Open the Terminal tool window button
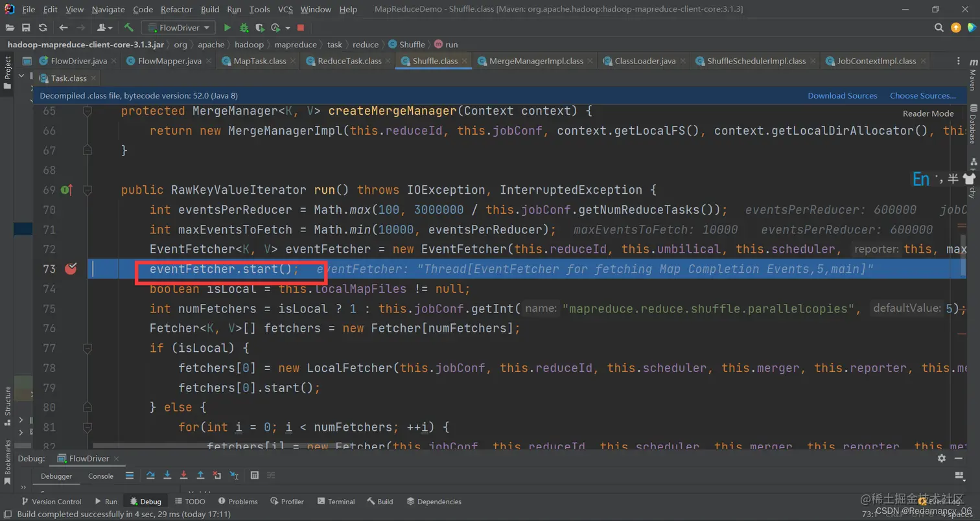 (335, 502)
